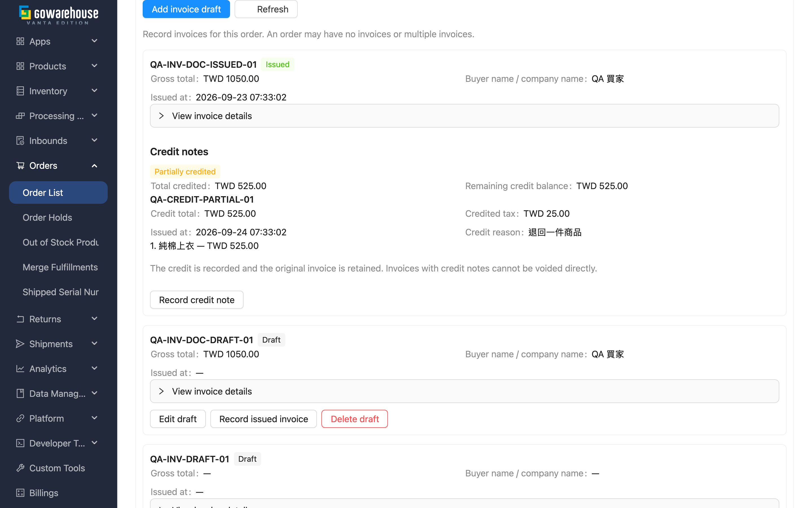Open Out of Stock Products menu item
The width and height of the screenshot is (812, 508).
[x=58, y=242]
